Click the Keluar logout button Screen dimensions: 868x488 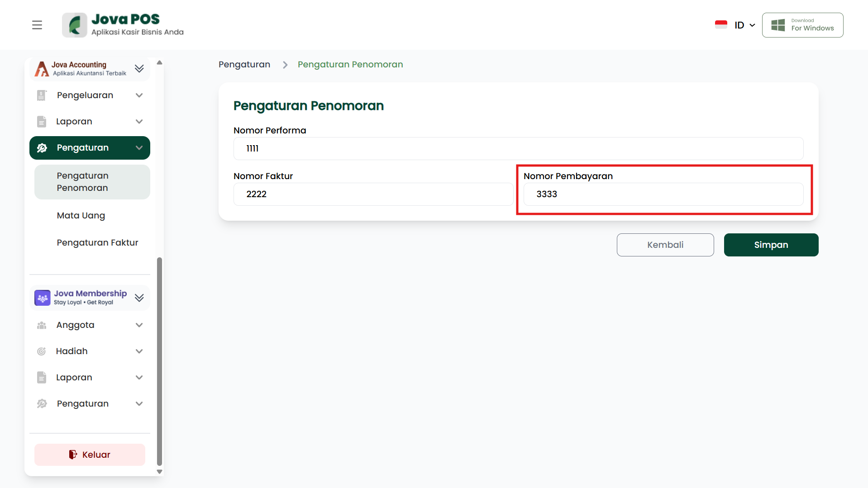[x=90, y=455]
